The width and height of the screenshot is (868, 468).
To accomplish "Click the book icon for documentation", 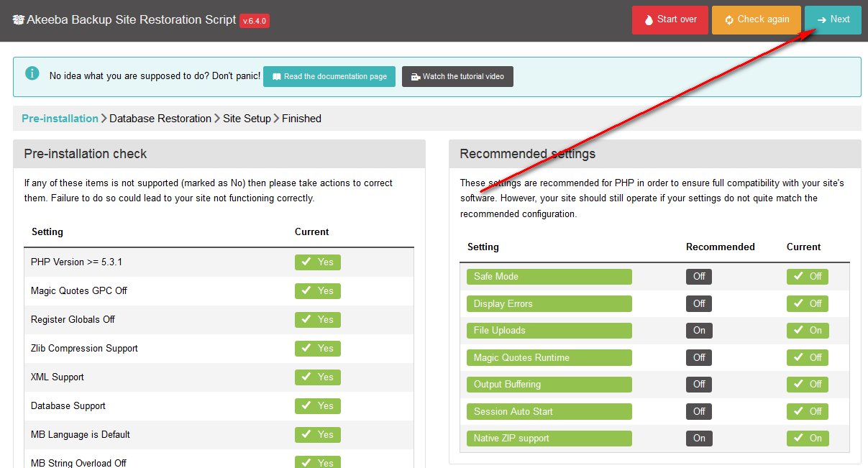I will tap(277, 77).
